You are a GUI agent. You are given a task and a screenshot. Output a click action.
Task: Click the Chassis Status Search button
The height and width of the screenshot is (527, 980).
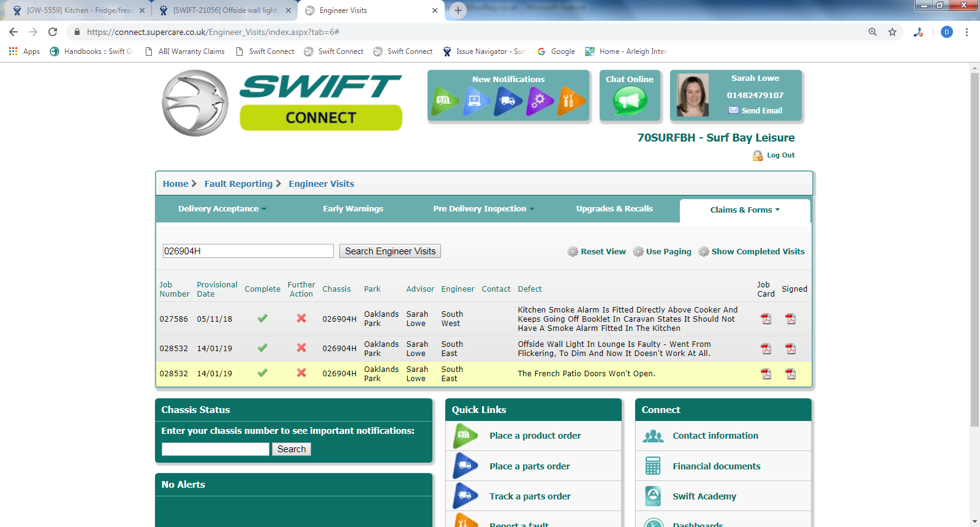pos(292,449)
